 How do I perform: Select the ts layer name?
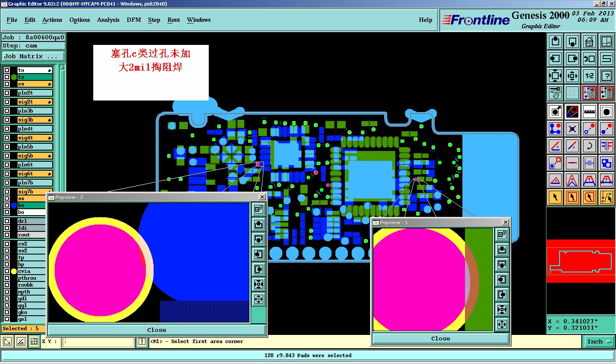point(35,77)
